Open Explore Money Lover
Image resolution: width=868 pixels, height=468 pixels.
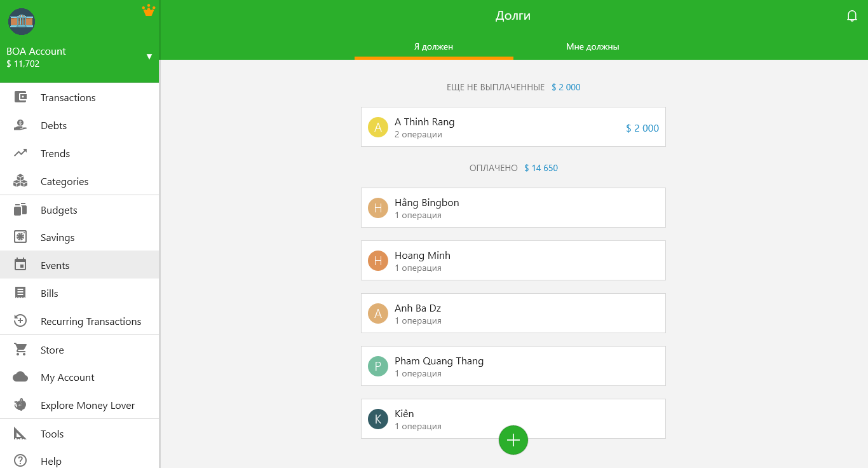point(79,405)
